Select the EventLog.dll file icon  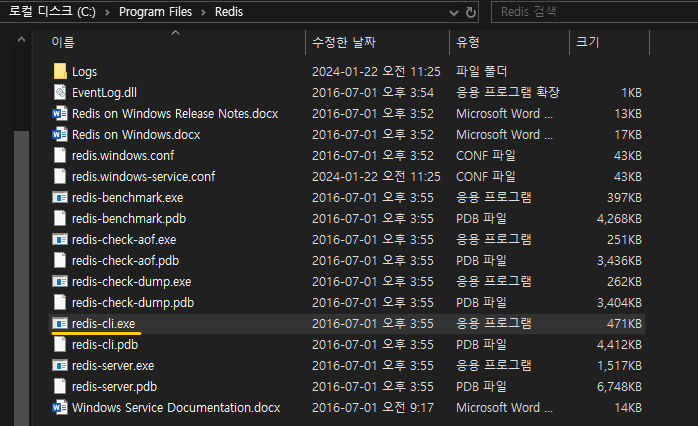pos(60,92)
